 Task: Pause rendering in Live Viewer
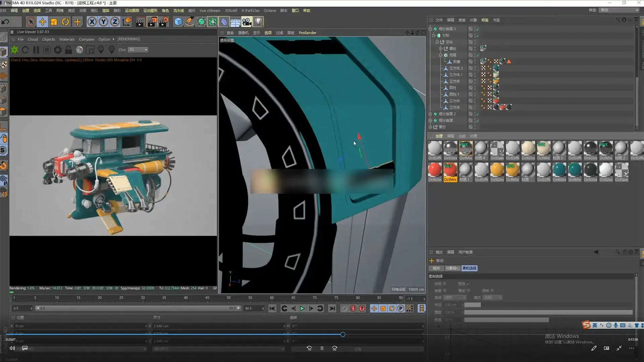click(x=36, y=50)
